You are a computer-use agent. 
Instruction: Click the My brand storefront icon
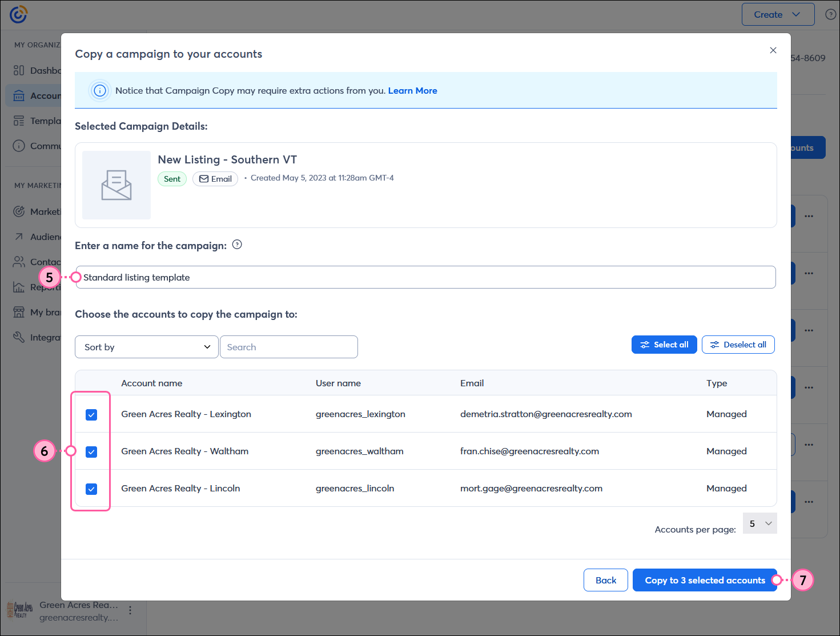19,312
